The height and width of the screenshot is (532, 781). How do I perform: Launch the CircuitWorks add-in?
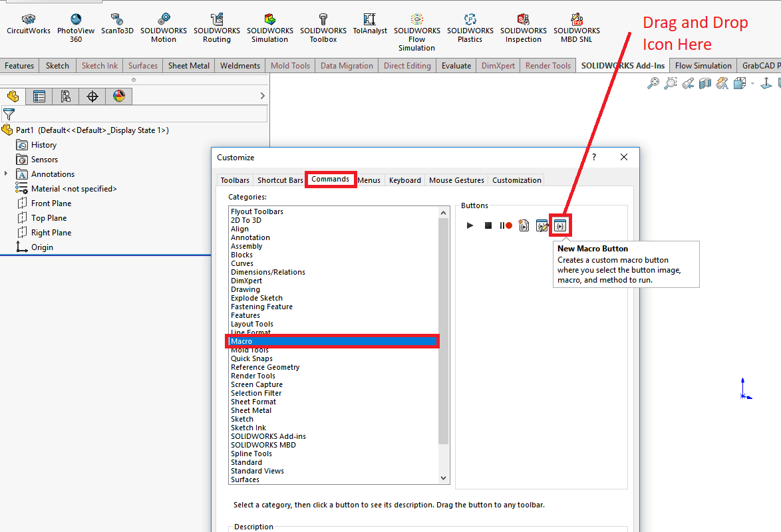tap(29, 25)
